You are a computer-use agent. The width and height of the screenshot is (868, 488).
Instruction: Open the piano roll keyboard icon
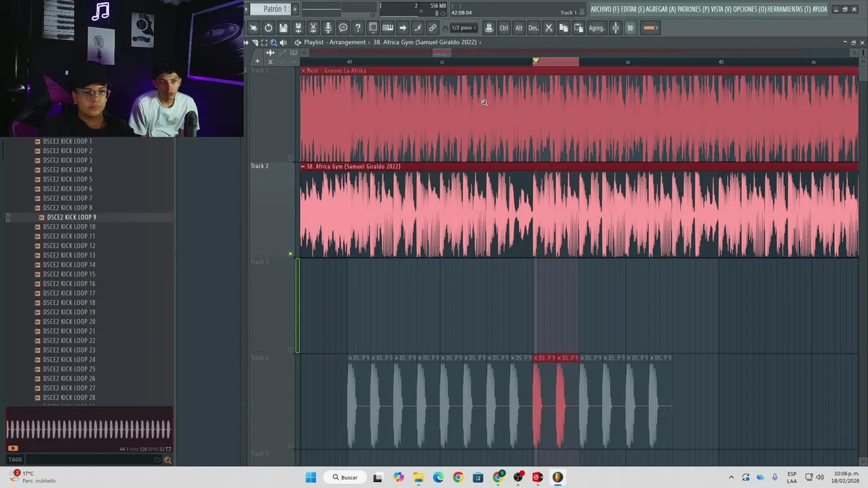coord(388,28)
